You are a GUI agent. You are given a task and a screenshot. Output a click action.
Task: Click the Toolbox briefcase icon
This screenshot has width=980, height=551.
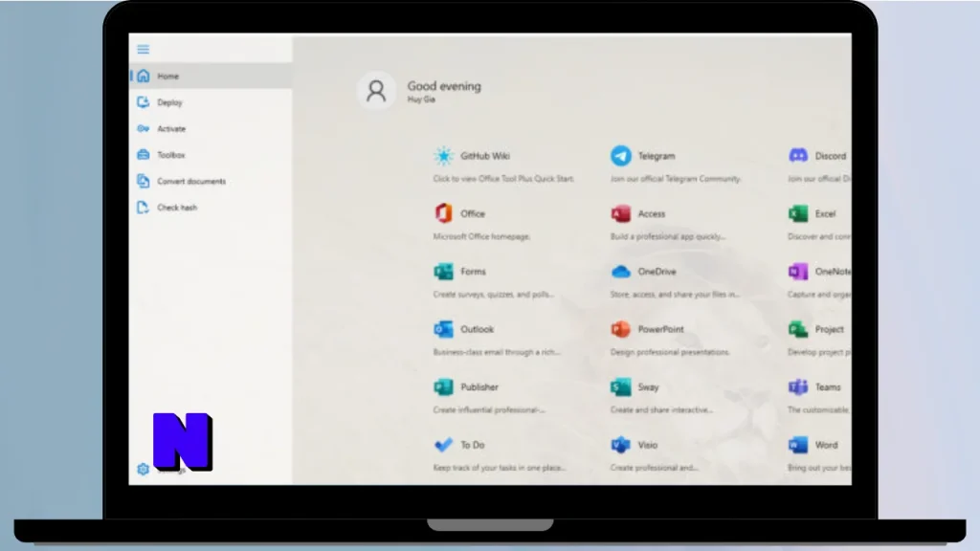pos(144,154)
